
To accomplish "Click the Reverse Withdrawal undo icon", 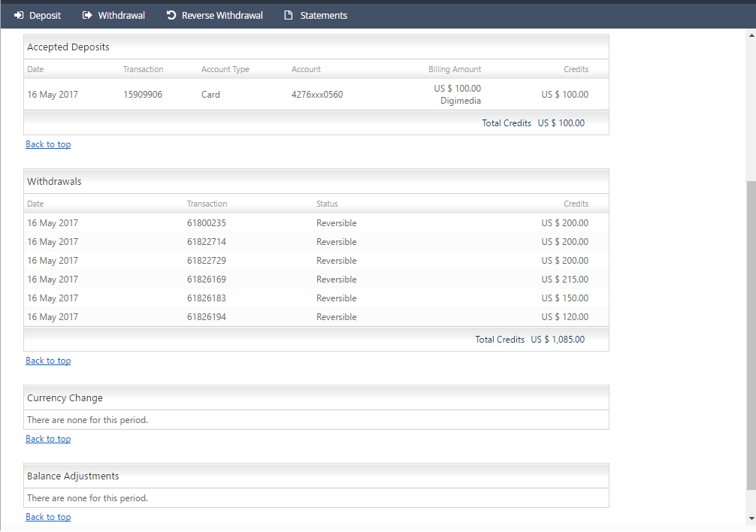I will click(171, 15).
